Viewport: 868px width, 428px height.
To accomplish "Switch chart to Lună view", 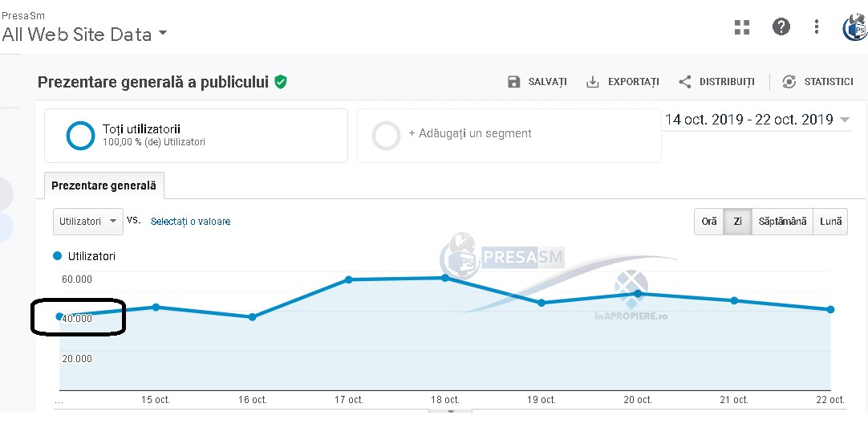I will [831, 222].
